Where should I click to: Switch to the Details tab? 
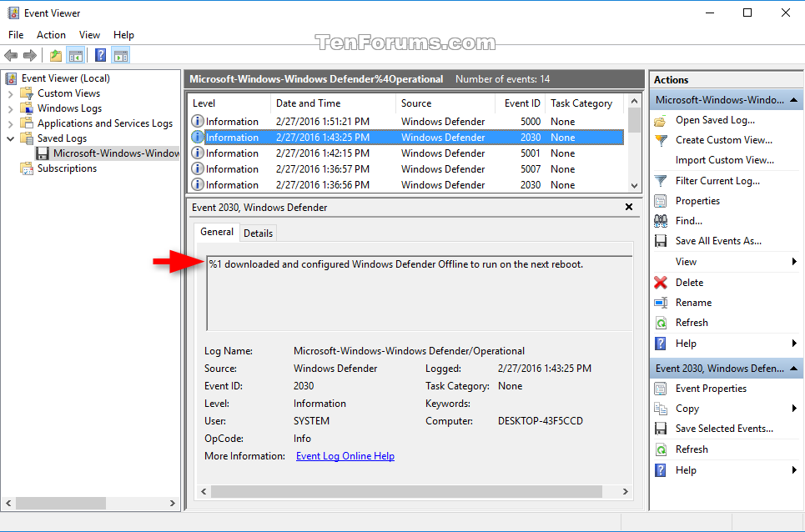tap(258, 233)
